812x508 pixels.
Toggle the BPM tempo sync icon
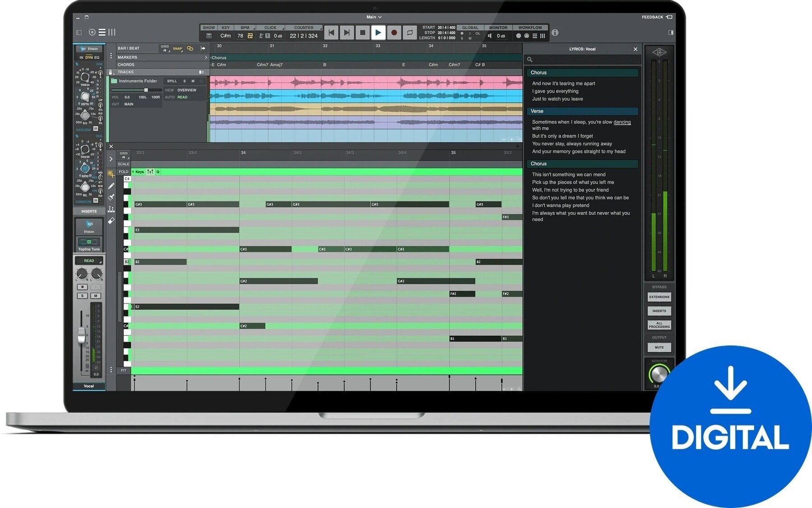click(250, 36)
